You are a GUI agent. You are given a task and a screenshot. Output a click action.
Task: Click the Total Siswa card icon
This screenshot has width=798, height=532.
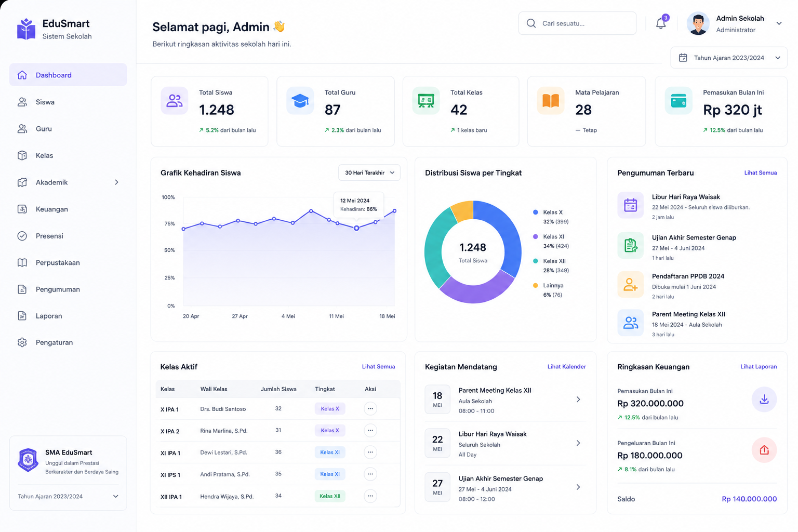coord(175,101)
